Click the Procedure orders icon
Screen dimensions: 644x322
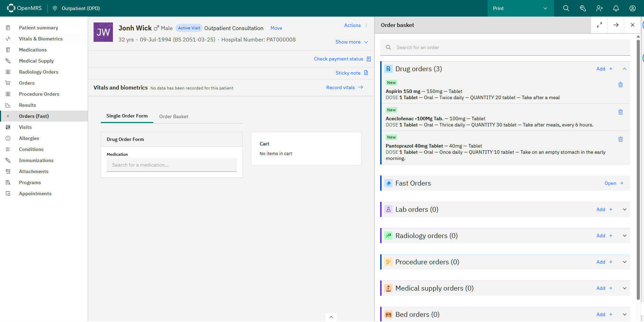coord(388,262)
